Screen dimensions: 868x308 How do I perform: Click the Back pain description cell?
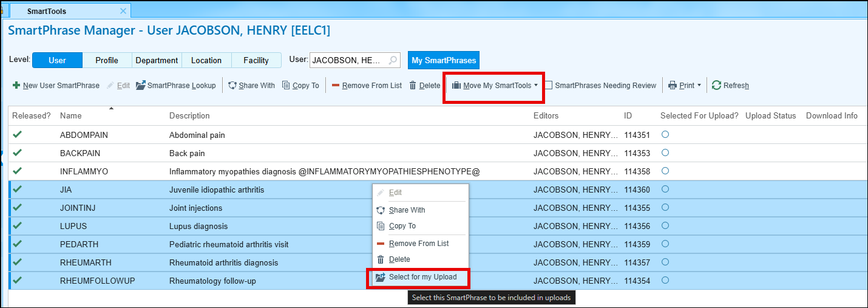(x=187, y=153)
